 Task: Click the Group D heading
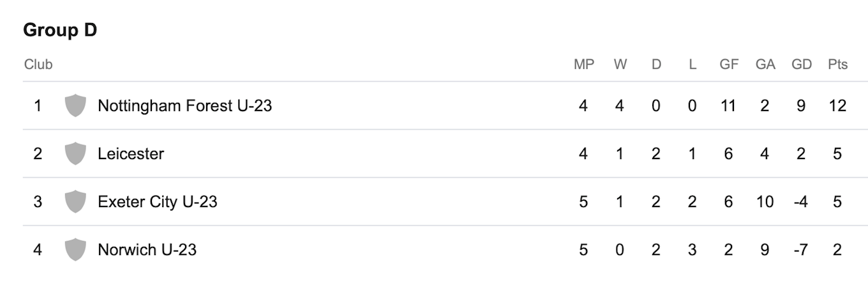click(60, 30)
